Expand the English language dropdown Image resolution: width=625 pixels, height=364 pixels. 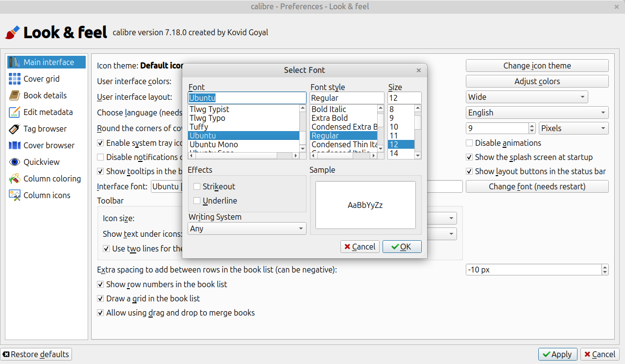(x=537, y=113)
